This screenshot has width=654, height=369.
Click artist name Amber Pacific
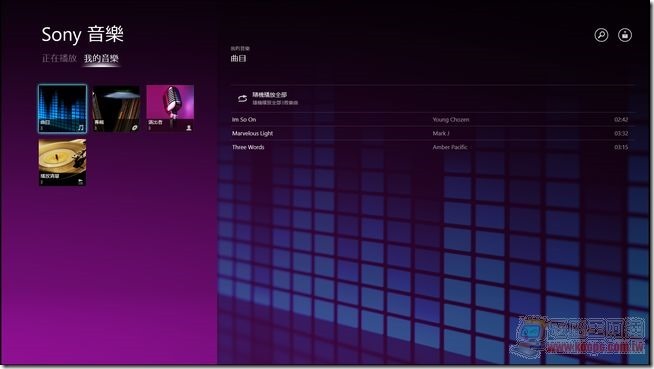coord(450,147)
